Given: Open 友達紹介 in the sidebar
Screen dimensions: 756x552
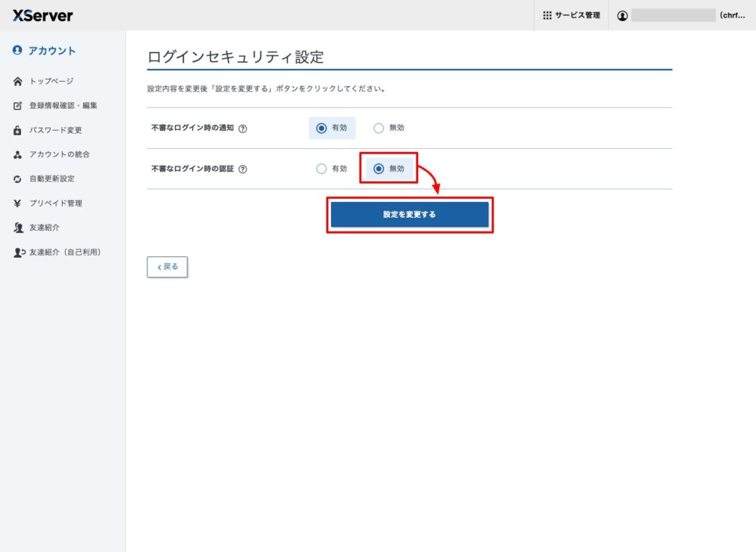Looking at the screenshot, I should [x=44, y=228].
